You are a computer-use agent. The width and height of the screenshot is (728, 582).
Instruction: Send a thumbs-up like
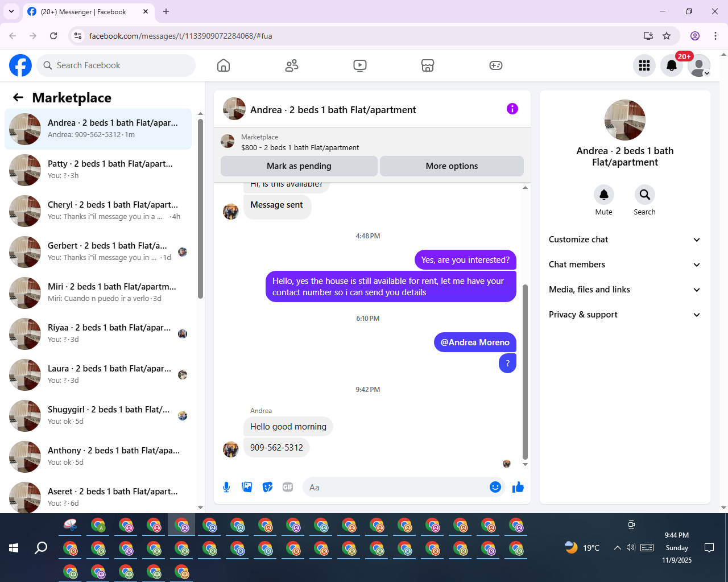[518, 487]
